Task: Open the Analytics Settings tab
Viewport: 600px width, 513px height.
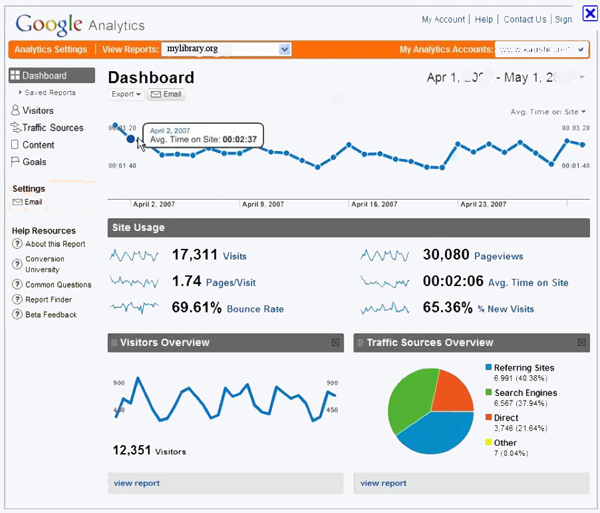Action: pos(52,49)
